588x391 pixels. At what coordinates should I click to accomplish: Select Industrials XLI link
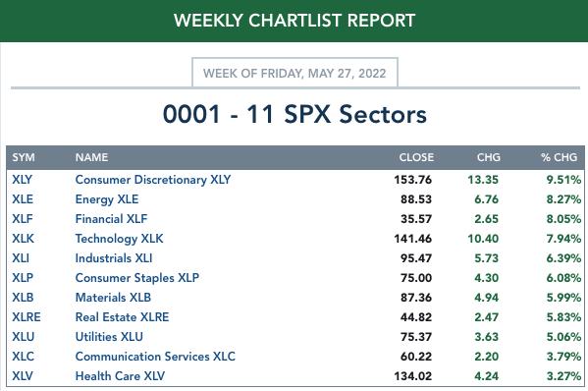(x=114, y=258)
